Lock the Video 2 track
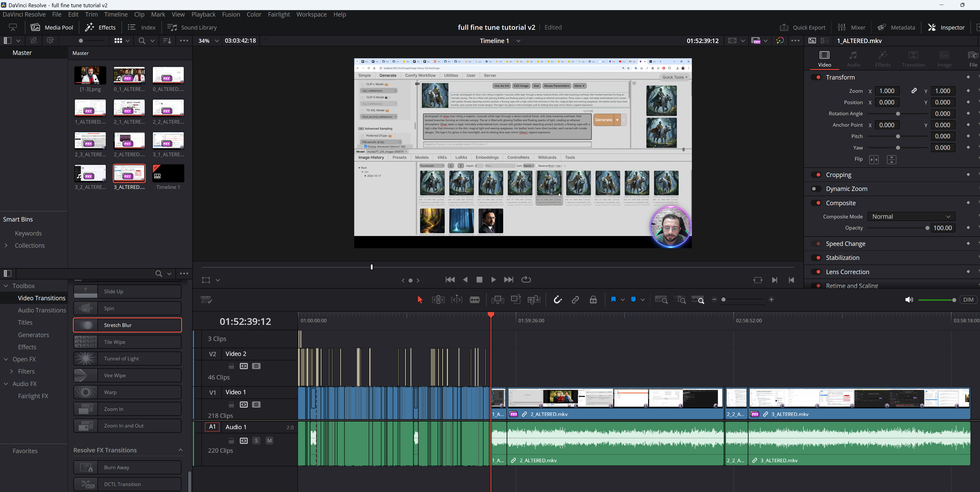This screenshot has height=492, width=980. pyautogui.click(x=231, y=366)
